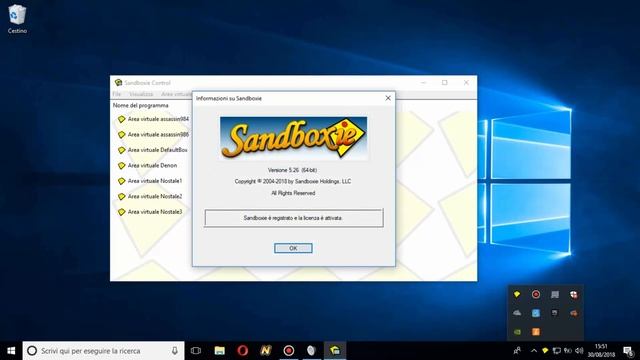Open the Visualizza menu in Sandboxie Control
640x360 pixels.
tap(141, 94)
